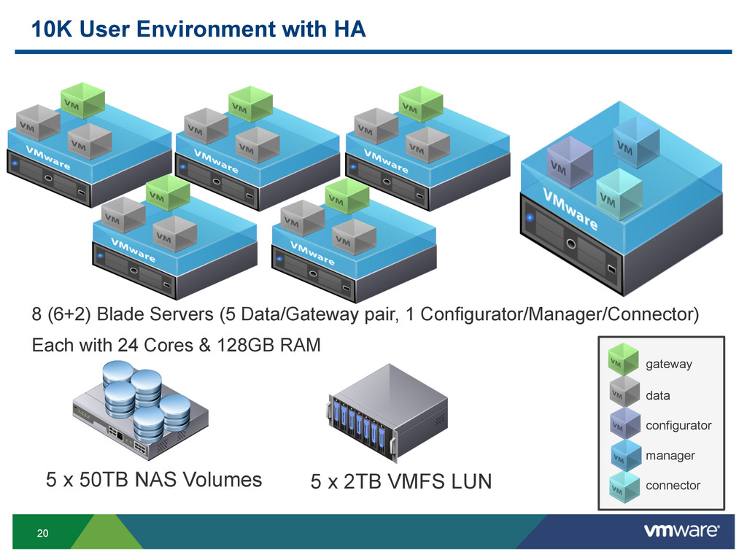This screenshot has width=747, height=560.
Task: Click the '8 (6+2) Blade Servers' text line
Action: click(x=365, y=314)
